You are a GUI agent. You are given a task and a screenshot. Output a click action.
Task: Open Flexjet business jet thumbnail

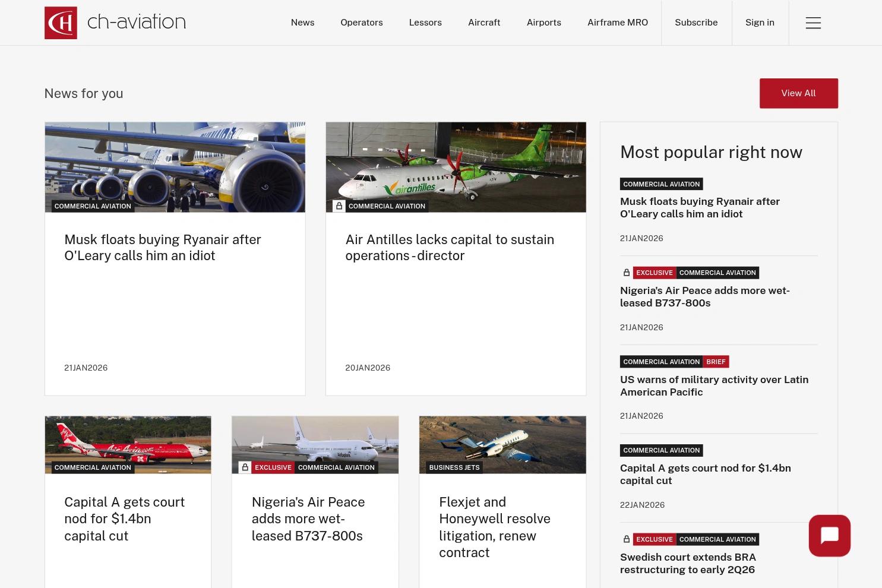(x=502, y=445)
